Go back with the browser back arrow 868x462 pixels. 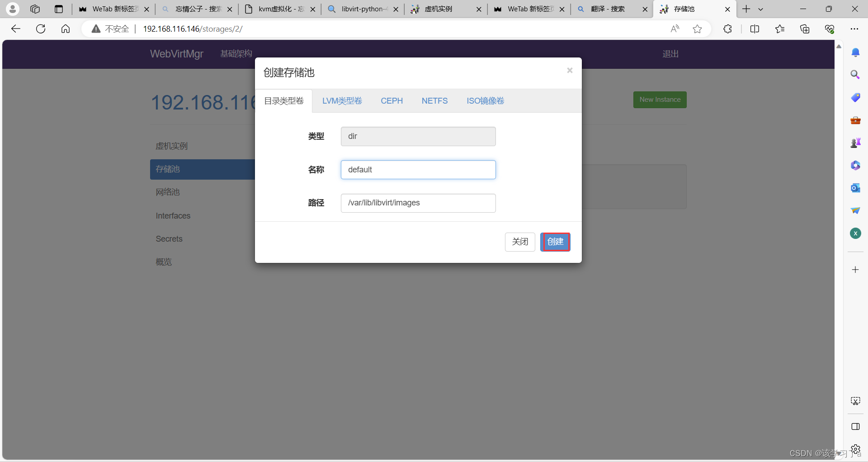(x=16, y=29)
